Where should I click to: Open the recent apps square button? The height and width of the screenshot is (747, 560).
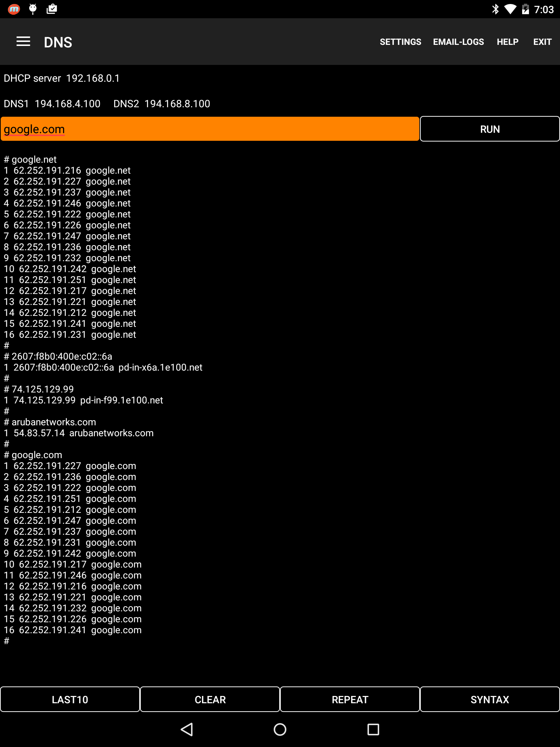pyautogui.click(x=373, y=729)
